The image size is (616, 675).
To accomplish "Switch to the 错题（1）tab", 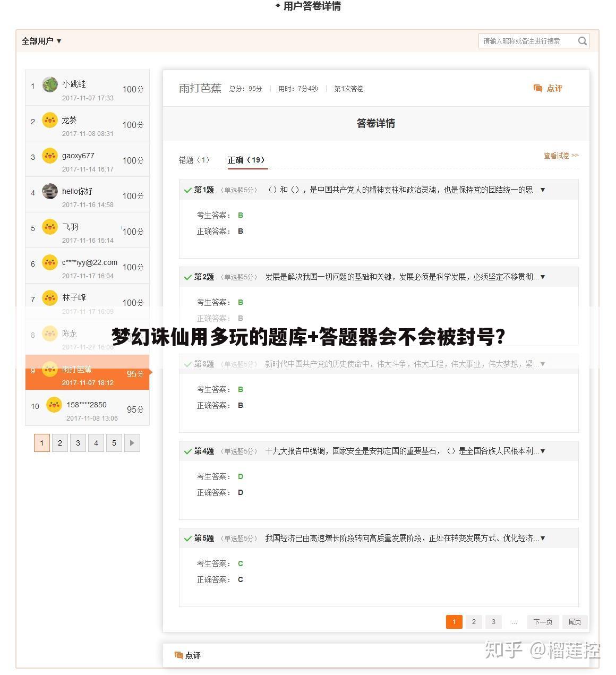I will (x=194, y=160).
